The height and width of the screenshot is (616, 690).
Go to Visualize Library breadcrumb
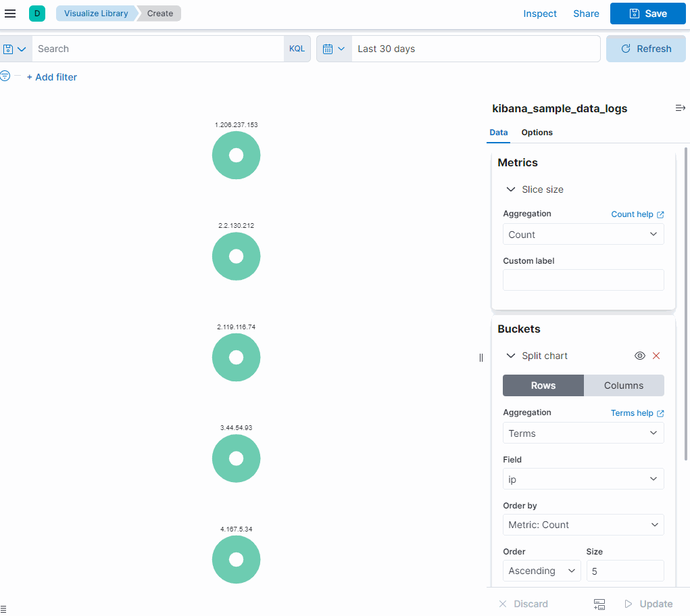click(x=96, y=14)
